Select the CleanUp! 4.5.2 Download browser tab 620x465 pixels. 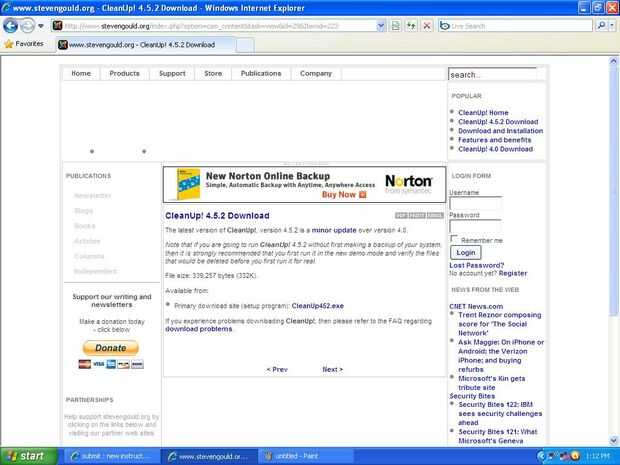tap(145, 45)
